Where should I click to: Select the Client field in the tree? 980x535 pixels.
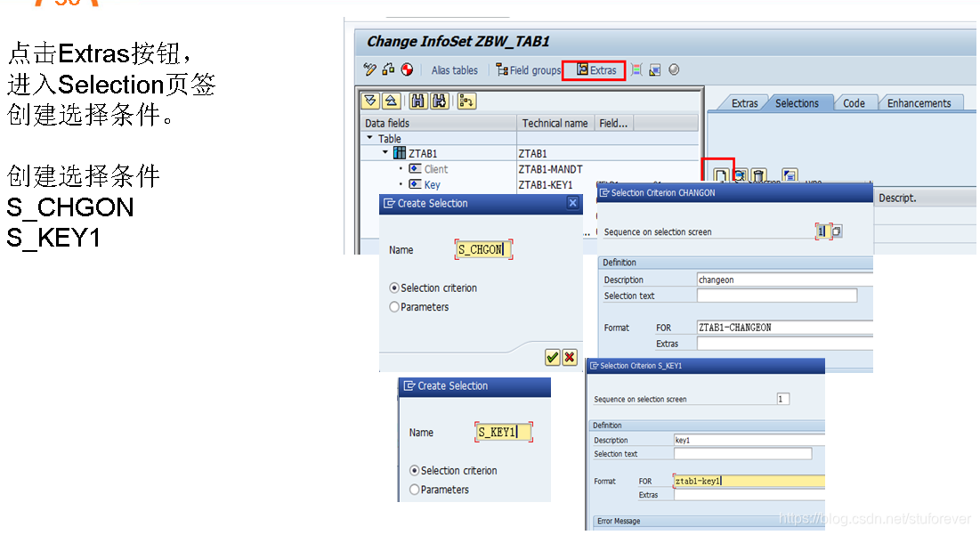click(x=435, y=169)
